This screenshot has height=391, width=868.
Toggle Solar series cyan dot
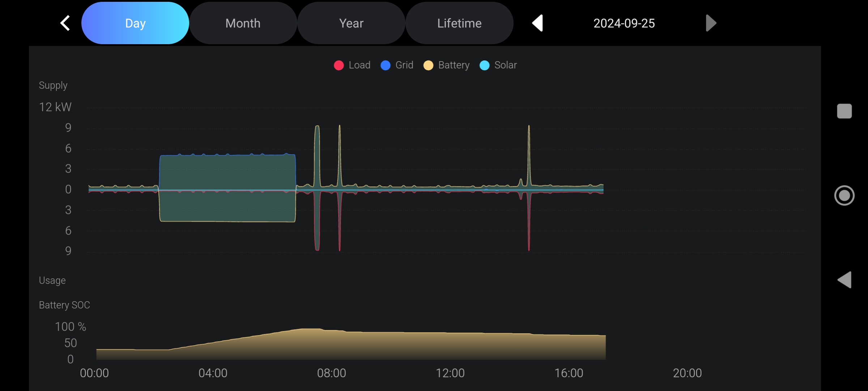pyautogui.click(x=484, y=65)
